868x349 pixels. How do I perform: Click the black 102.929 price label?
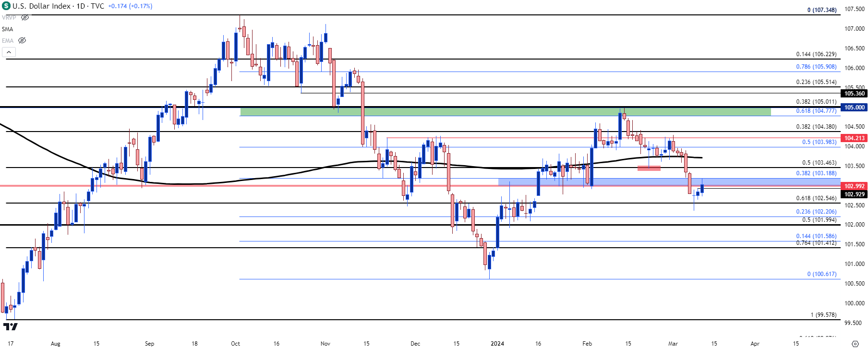(x=855, y=194)
